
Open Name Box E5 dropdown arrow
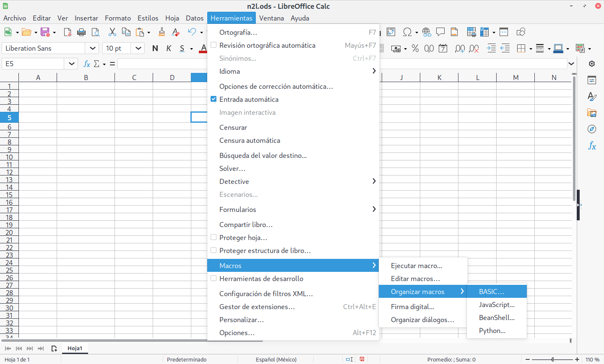tap(71, 64)
